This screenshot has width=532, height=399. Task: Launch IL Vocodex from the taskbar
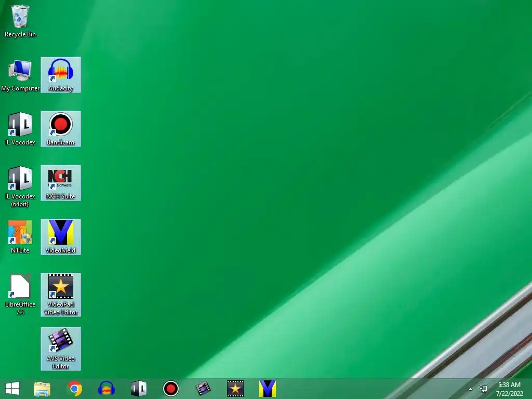tap(138, 389)
